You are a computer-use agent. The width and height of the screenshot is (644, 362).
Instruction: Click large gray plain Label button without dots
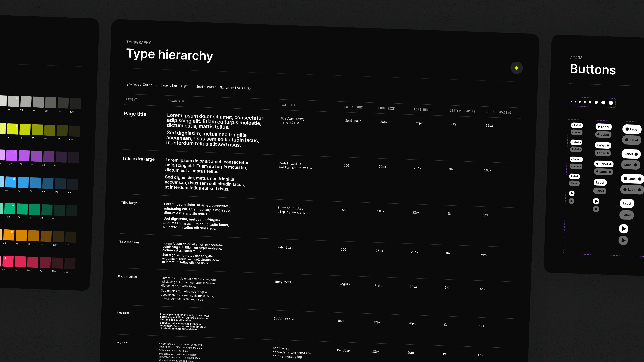tap(627, 215)
